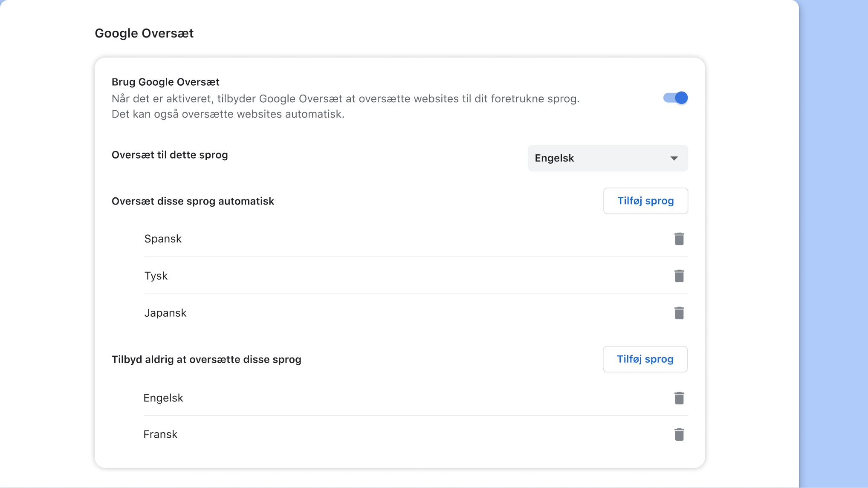Click the Oversæt disse sprog automatisk heading
The image size is (868, 488).
tap(193, 201)
